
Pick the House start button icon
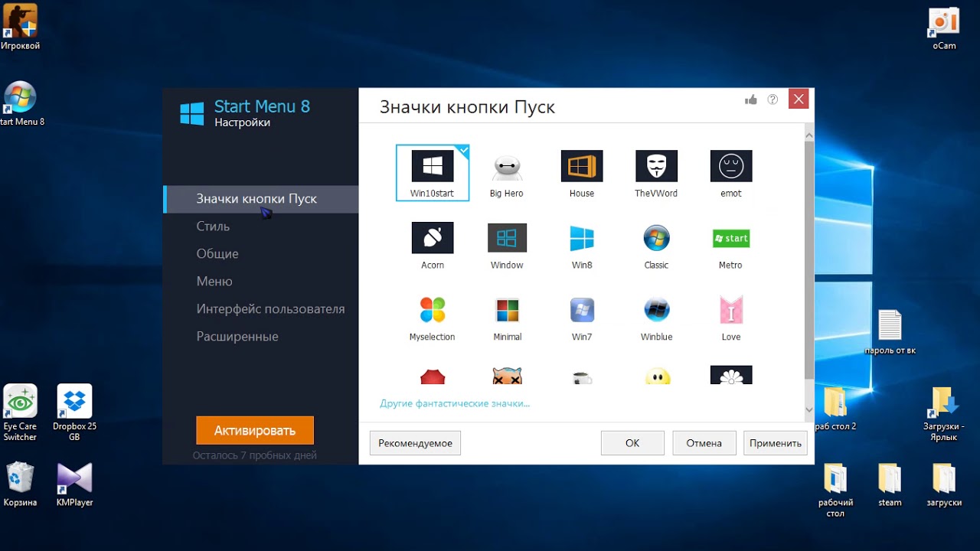[x=582, y=173]
